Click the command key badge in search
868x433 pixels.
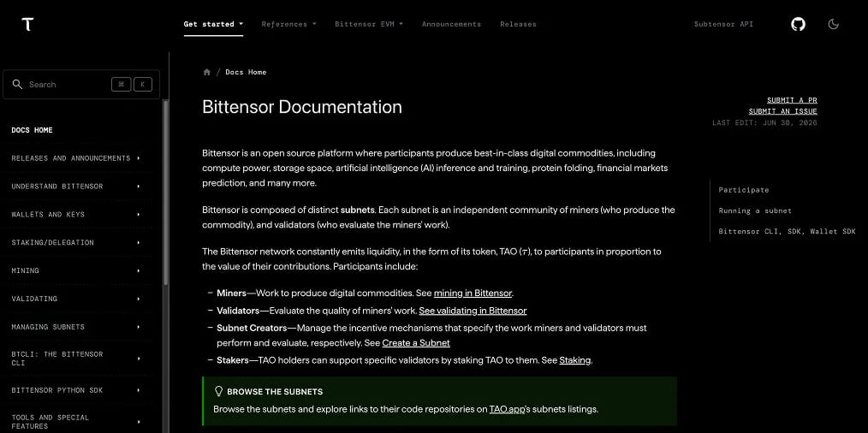(x=122, y=84)
